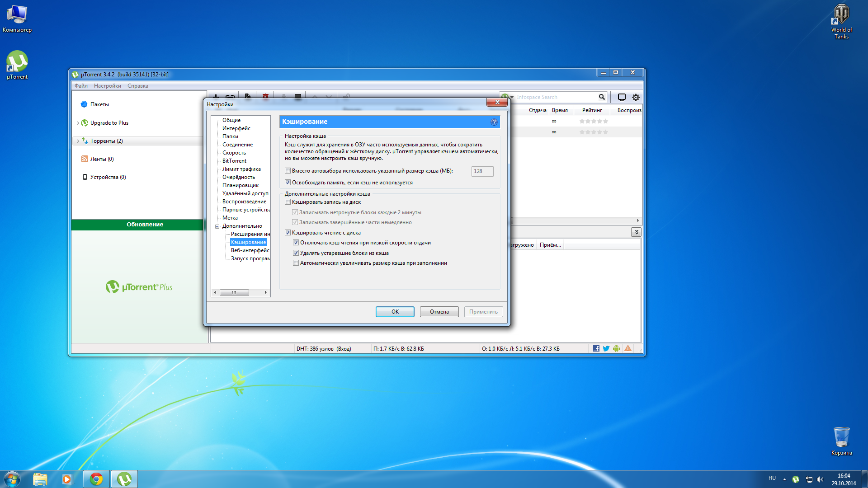The width and height of the screenshot is (868, 488).
Task: Click Upgrade to Plus sidebar item
Action: tap(109, 123)
